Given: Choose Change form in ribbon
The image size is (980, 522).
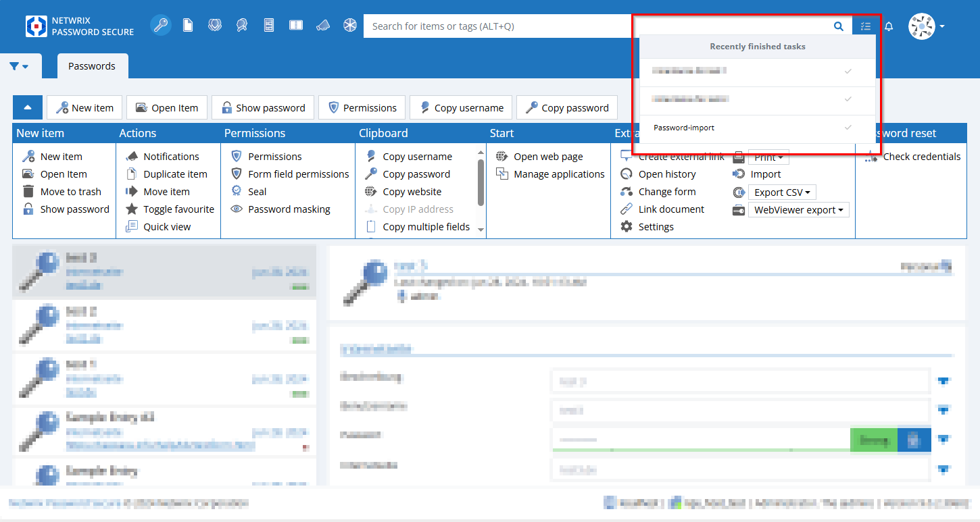Looking at the screenshot, I should 658,192.
